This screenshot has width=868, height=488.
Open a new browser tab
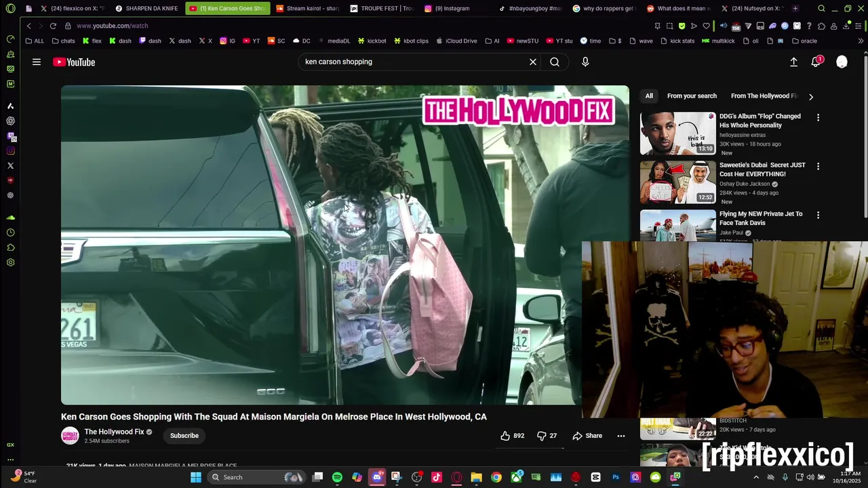click(x=795, y=9)
